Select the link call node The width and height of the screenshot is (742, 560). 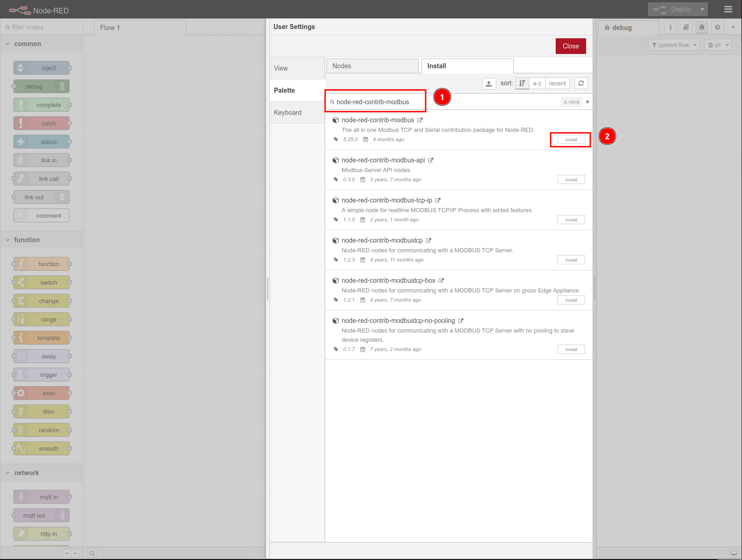pyautogui.click(x=42, y=179)
